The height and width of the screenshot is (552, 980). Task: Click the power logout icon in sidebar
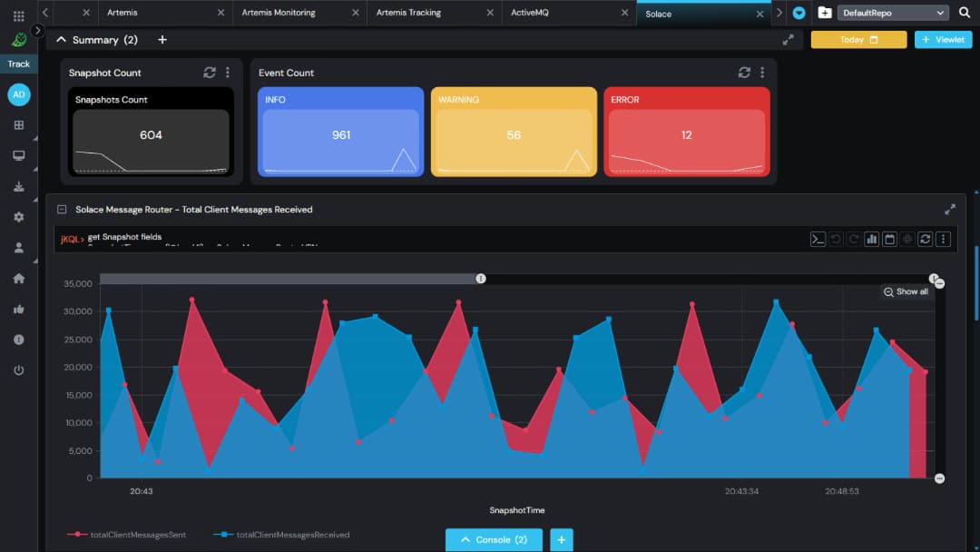19,370
